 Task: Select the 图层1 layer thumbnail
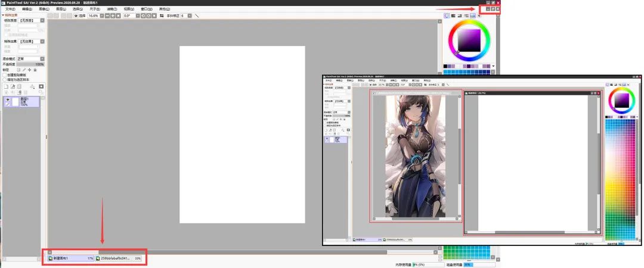pos(16,102)
